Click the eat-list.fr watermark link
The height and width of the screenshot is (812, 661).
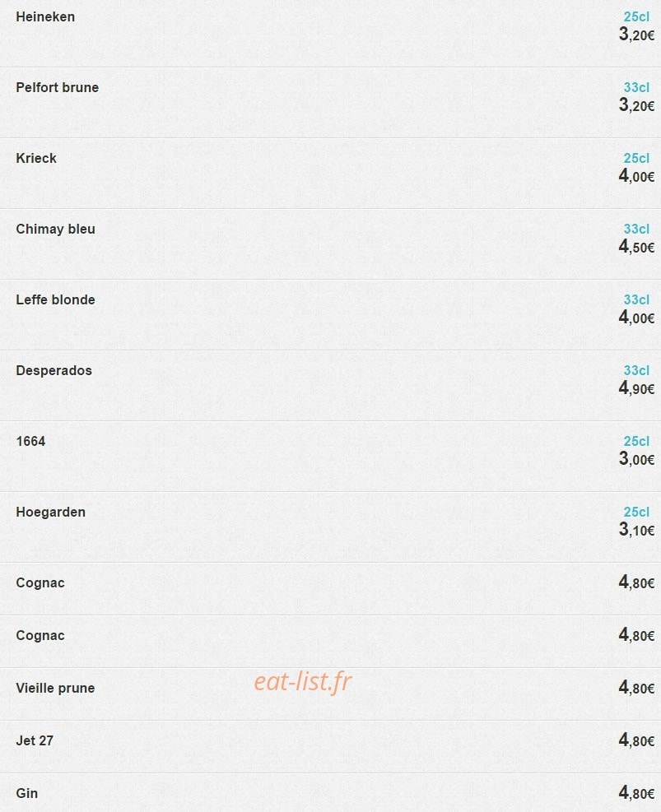(x=303, y=681)
